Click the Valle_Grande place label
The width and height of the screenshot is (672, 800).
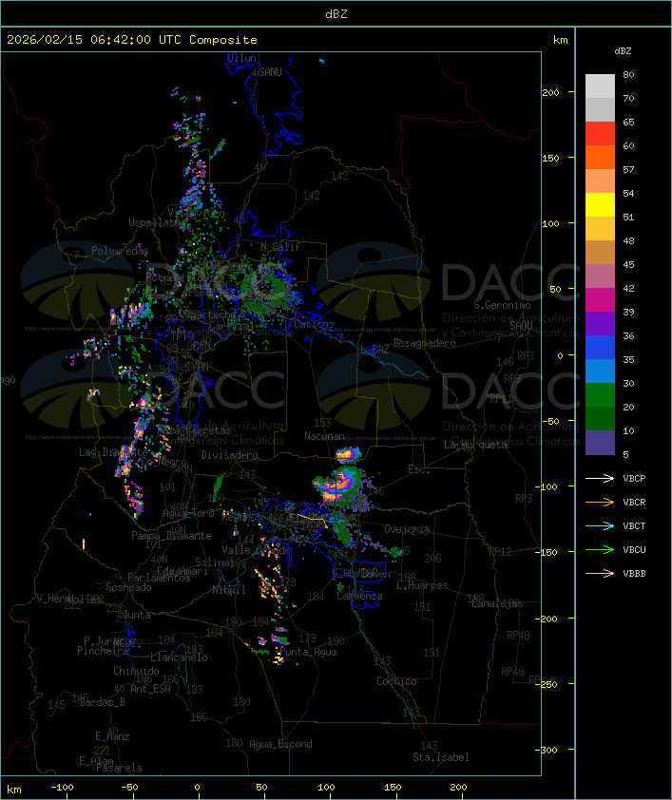click(256, 550)
